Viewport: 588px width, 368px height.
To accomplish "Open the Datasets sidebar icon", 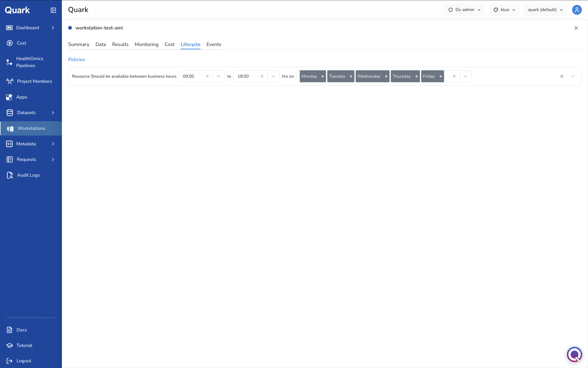I will coord(10,113).
